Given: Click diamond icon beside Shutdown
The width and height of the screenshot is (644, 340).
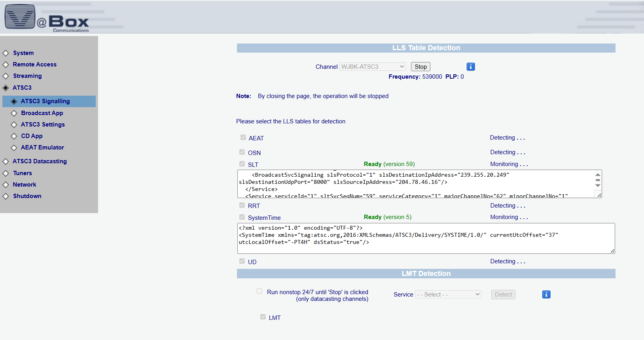Looking at the screenshot, I should 6,196.
